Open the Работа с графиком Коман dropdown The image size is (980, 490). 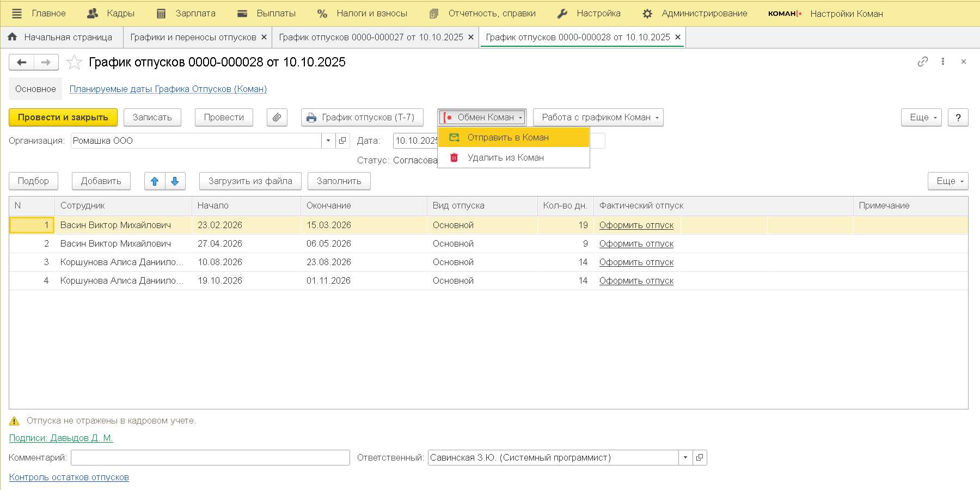[x=598, y=118]
